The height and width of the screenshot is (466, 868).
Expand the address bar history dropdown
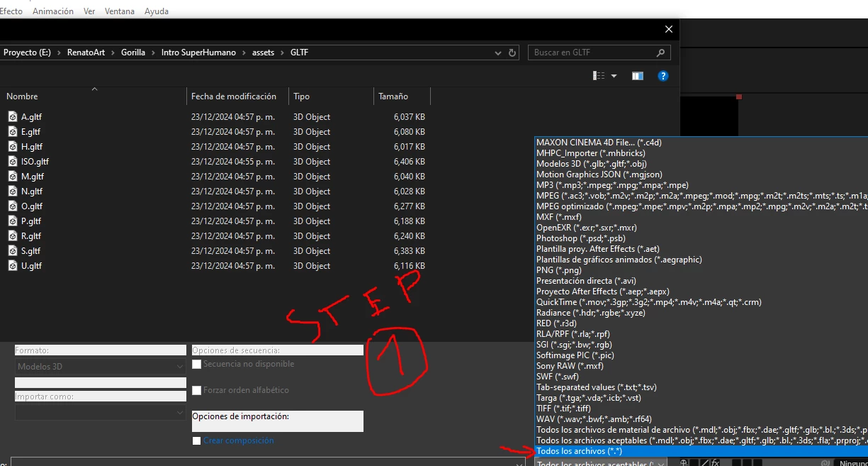click(499, 52)
